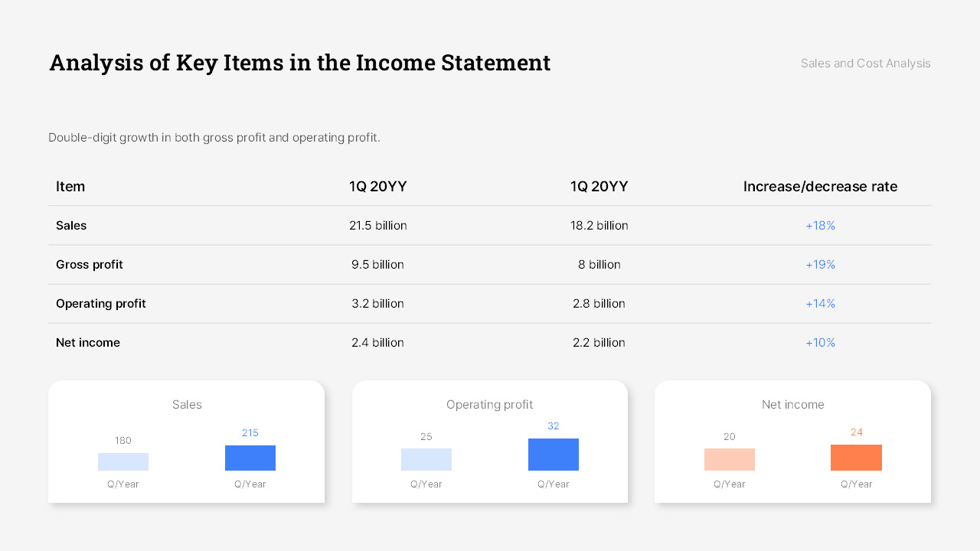The image size is (980, 551).
Task: Click the '2.8 billion' operating profit value
Action: (x=599, y=303)
